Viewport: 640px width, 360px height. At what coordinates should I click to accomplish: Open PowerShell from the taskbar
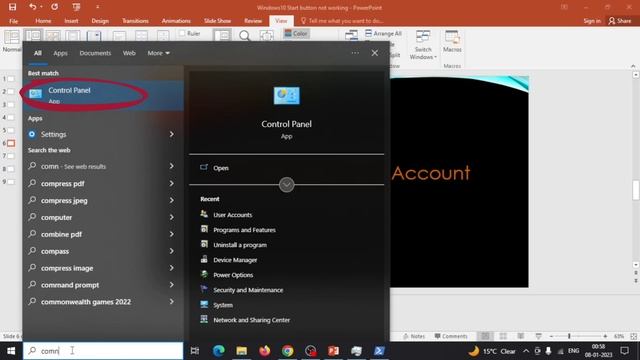(379, 351)
